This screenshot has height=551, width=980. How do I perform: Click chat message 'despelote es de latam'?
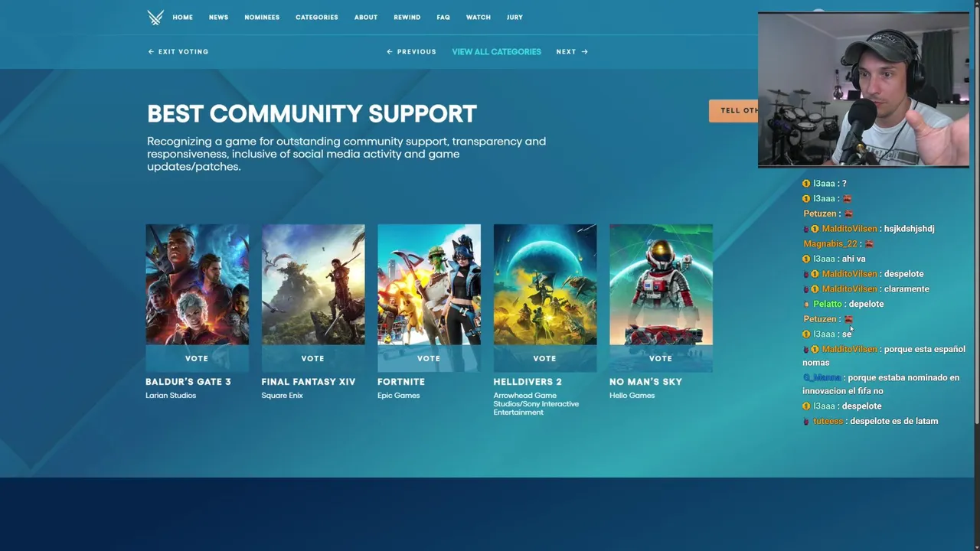click(894, 421)
